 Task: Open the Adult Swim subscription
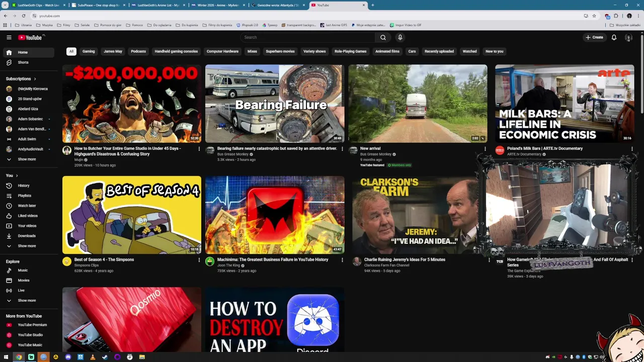(28, 139)
